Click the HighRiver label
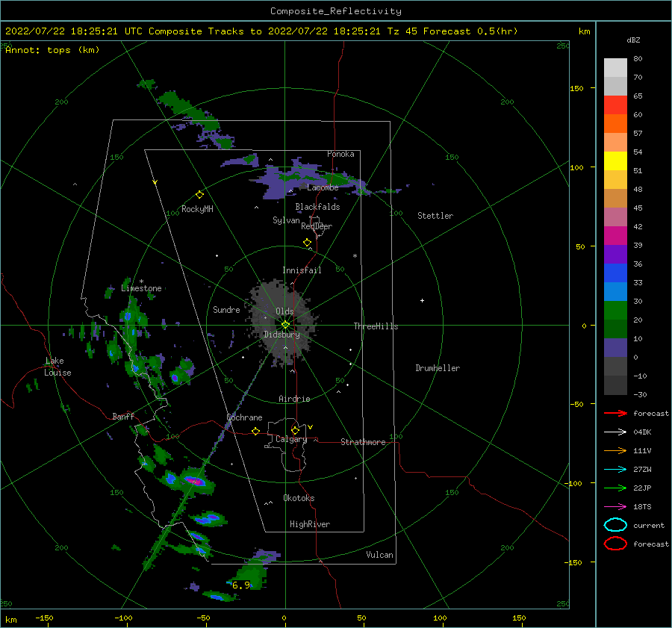 click(310, 524)
